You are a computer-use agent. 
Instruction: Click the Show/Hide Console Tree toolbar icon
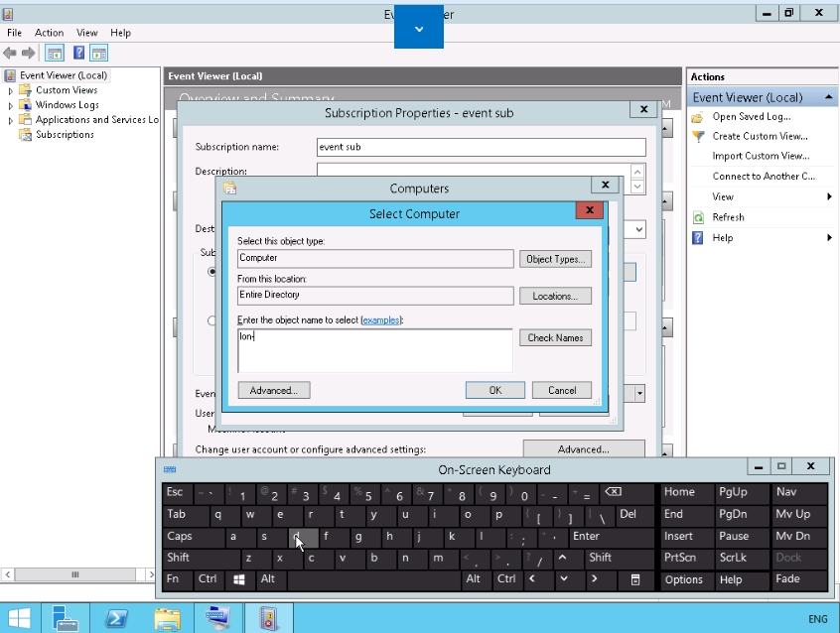(x=55, y=53)
